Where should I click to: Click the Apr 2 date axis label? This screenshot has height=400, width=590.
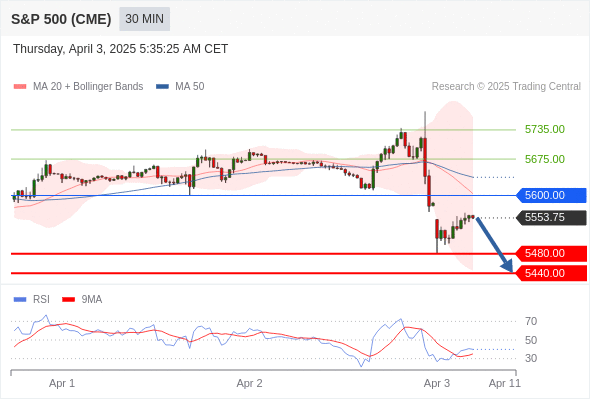point(249,383)
